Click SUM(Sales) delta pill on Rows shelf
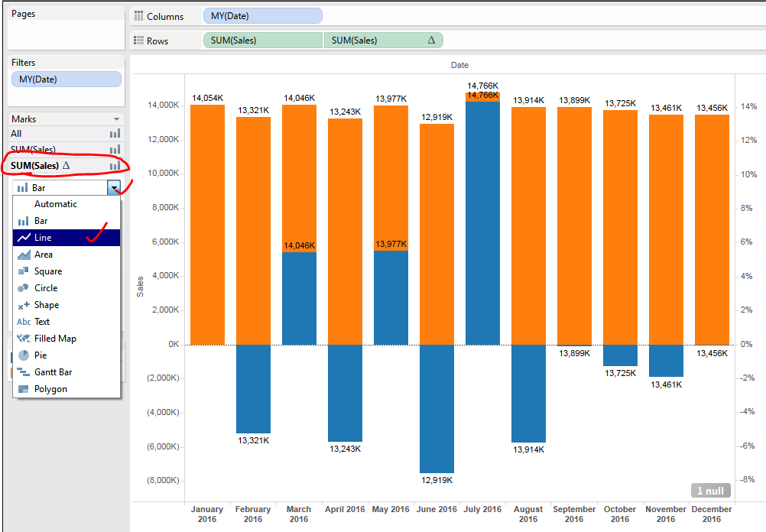This screenshot has height=532, width=766. [x=384, y=41]
